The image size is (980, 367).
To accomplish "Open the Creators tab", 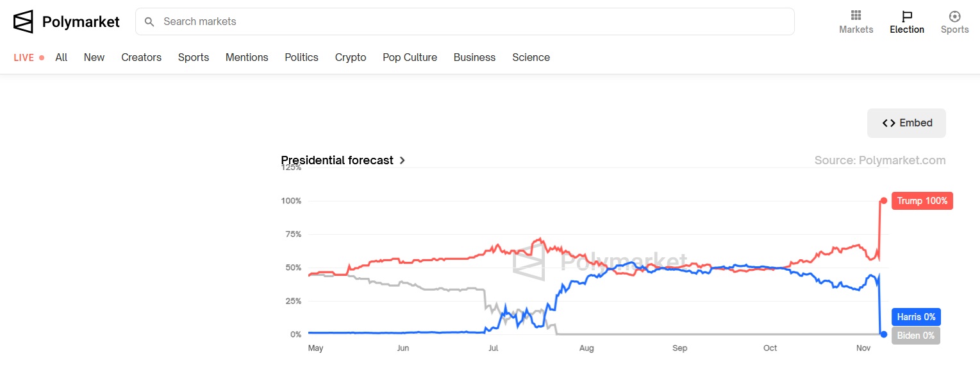I will (141, 57).
